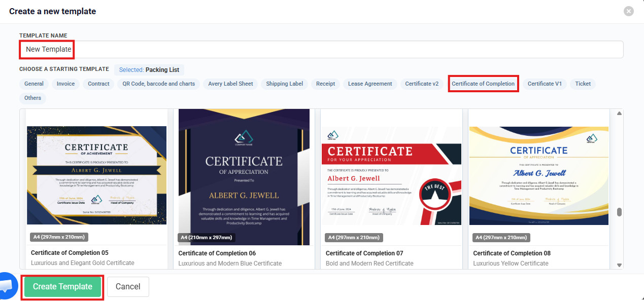Select the Invoice category tab
The width and height of the screenshot is (644, 301).
[x=65, y=84]
